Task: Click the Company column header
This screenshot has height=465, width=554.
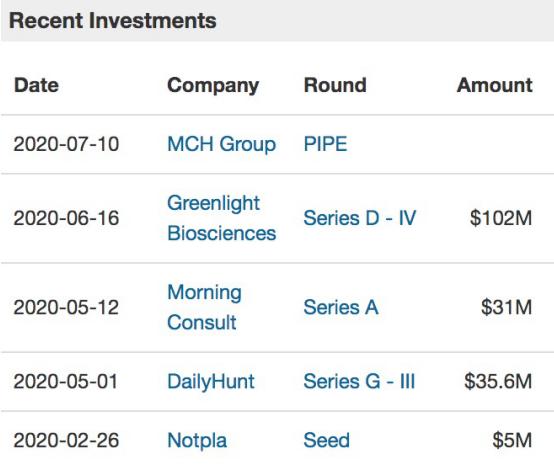Action: [213, 86]
